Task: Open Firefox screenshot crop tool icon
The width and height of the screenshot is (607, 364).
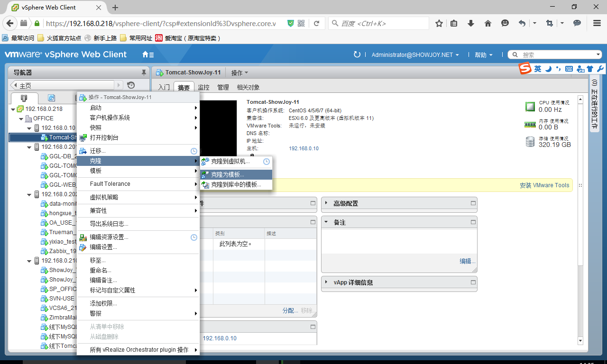Action: (550, 23)
